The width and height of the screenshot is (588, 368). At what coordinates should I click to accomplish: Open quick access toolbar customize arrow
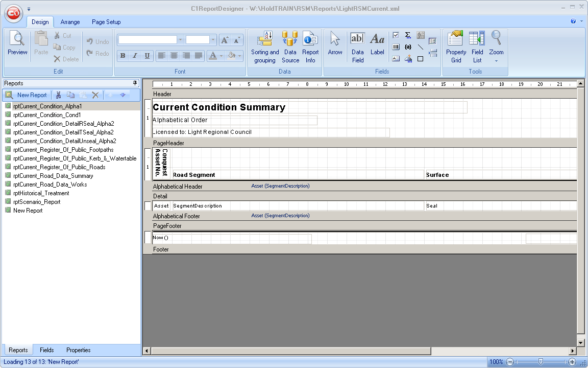tap(29, 9)
